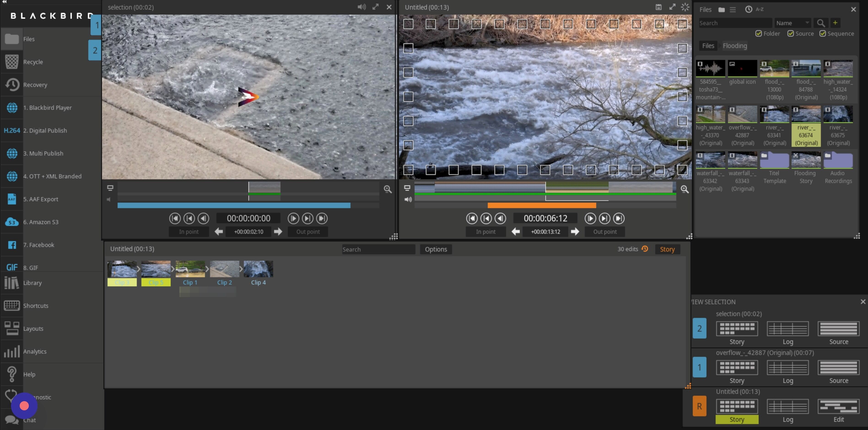The height and width of the screenshot is (430, 868).
Task: Click the Files panel search magnifier
Action: click(x=821, y=23)
